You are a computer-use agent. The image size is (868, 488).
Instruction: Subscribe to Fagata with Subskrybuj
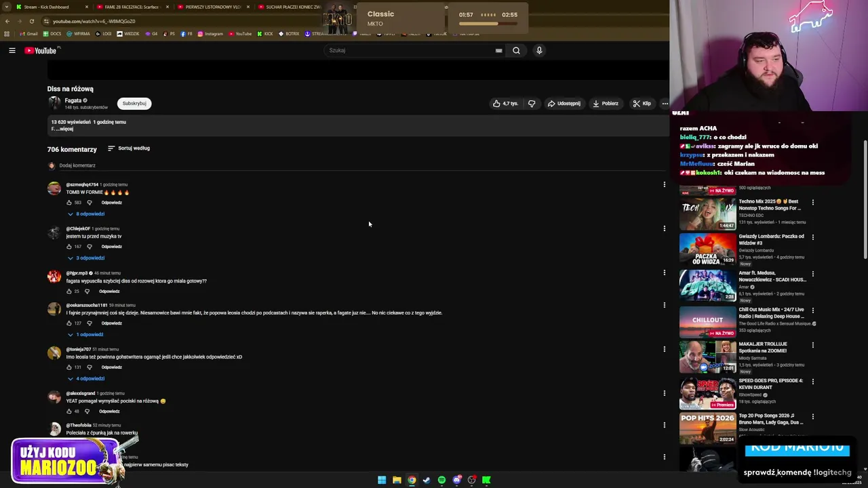tap(134, 104)
